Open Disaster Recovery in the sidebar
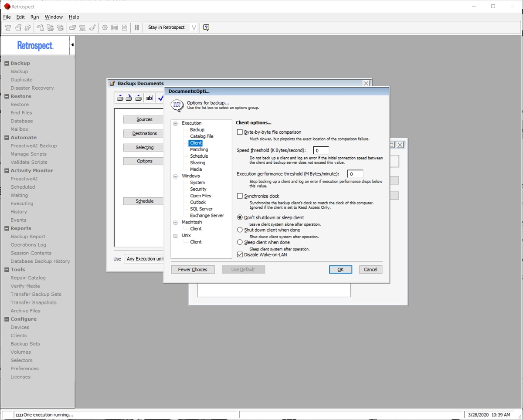 click(x=32, y=88)
